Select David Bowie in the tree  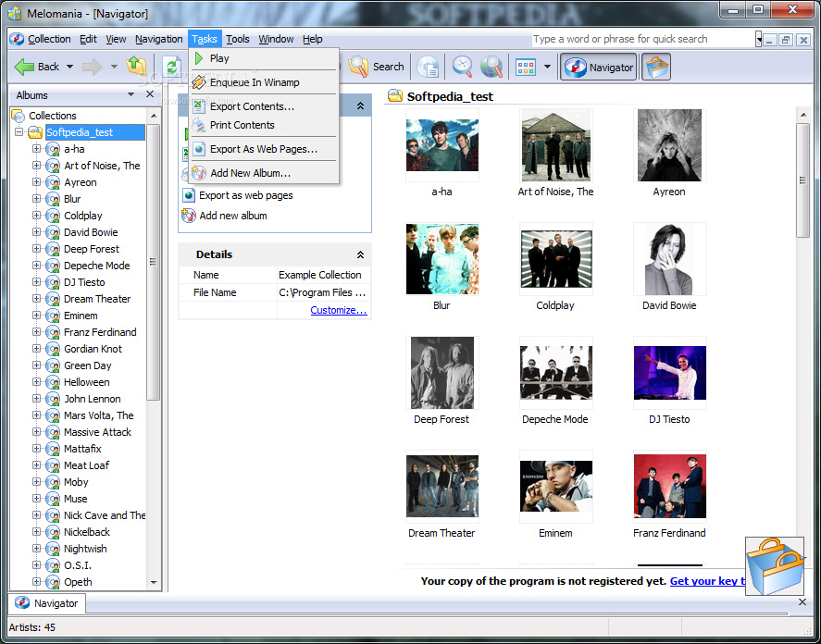(91, 232)
